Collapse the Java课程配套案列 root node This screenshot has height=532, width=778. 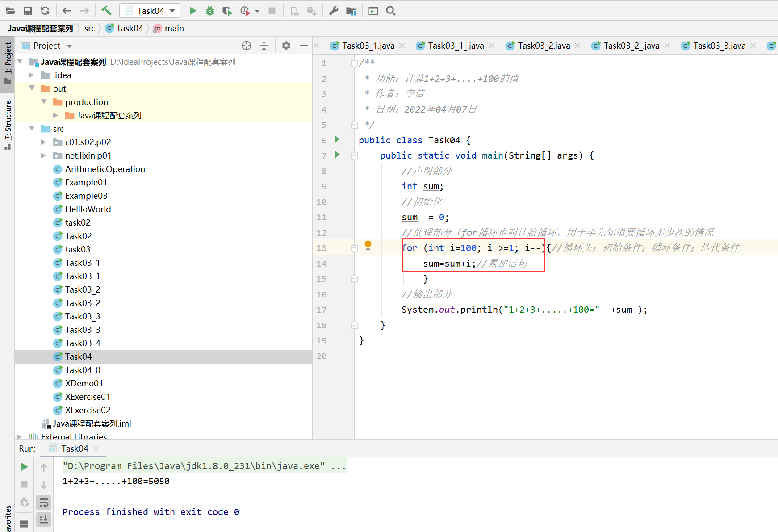click(x=20, y=61)
